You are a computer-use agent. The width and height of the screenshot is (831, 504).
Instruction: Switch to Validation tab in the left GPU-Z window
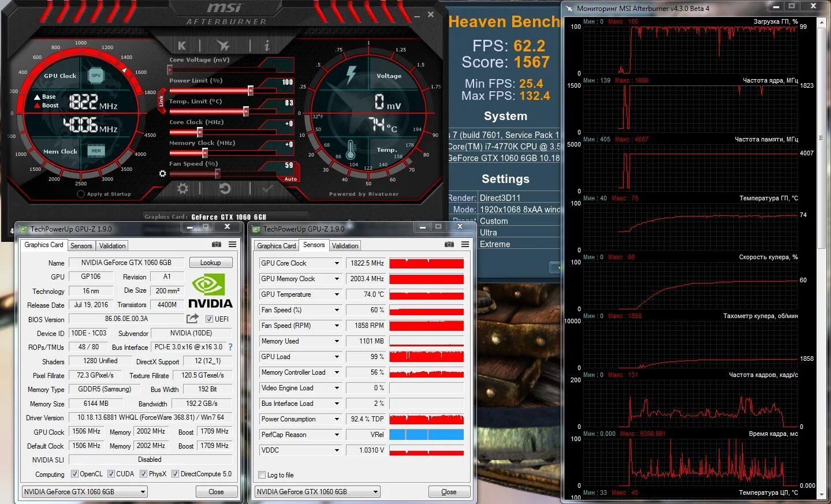click(112, 246)
